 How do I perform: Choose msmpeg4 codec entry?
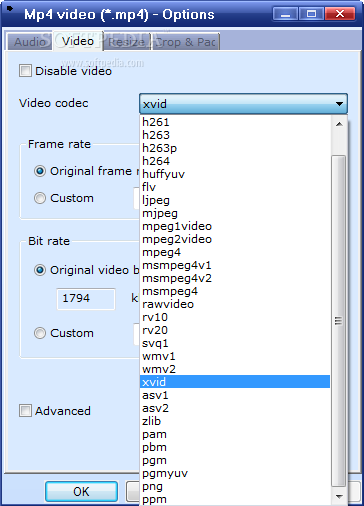pyautogui.click(x=235, y=291)
